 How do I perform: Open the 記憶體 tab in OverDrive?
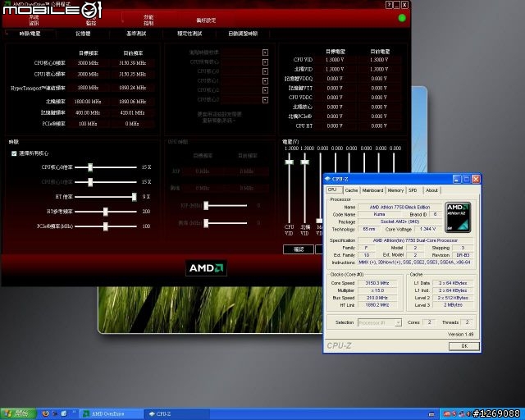83,34
